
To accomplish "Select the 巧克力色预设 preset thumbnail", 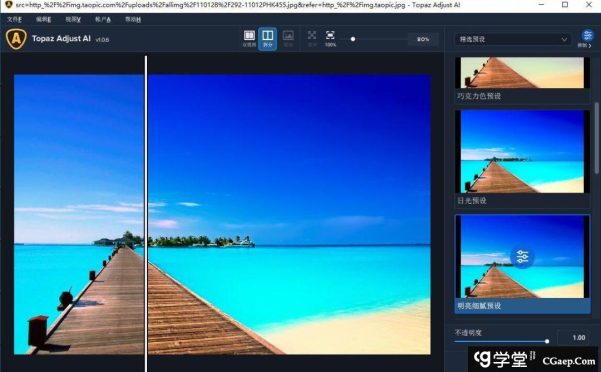I will tap(522, 72).
